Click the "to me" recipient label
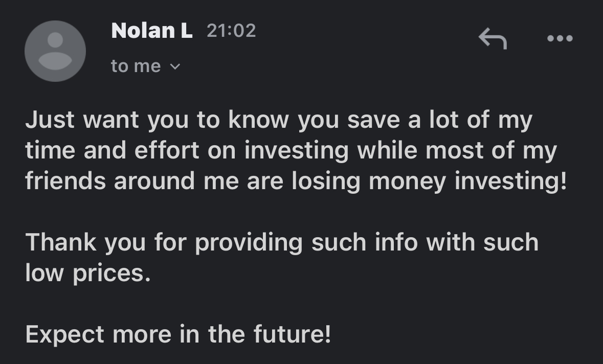Screen dimensions: 603x364 [136, 66]
